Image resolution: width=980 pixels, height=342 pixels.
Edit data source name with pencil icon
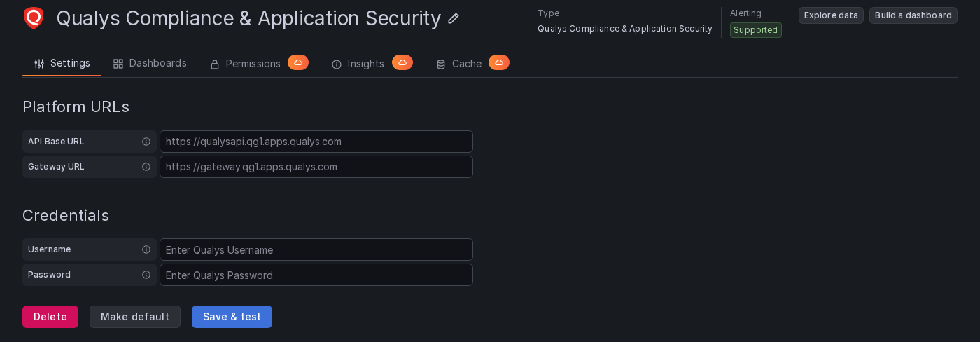[x=454, y=18]
